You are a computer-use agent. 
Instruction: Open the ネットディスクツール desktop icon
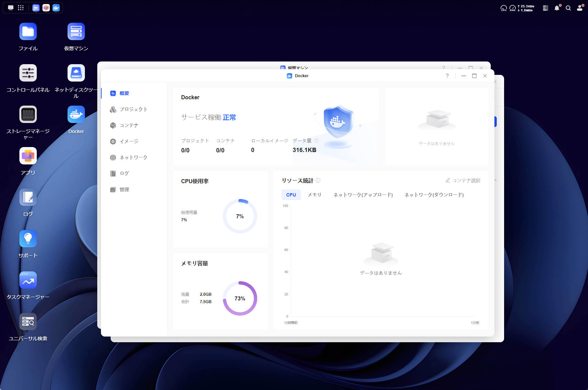point(76,73)
